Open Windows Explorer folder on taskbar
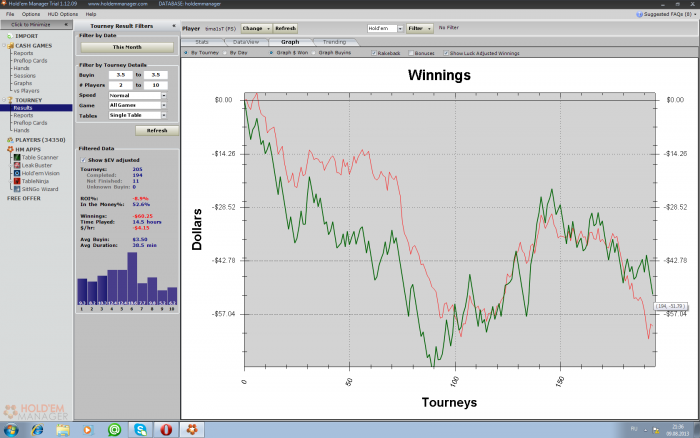Viewport: 700px width, 438px height. 62,430
